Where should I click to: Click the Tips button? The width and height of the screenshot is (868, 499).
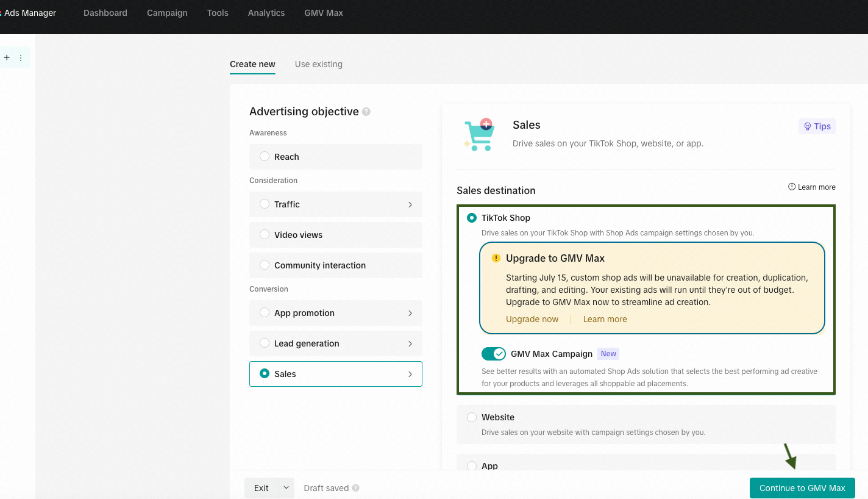point(817,126)
